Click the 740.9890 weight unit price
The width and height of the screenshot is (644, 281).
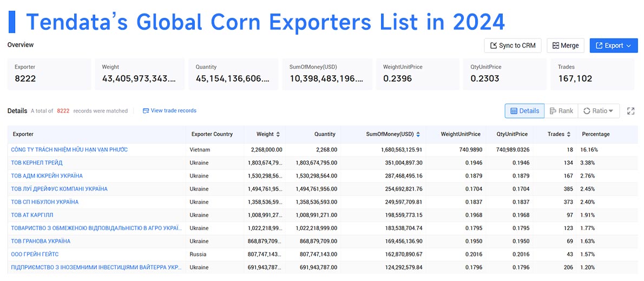coord(471,149)
